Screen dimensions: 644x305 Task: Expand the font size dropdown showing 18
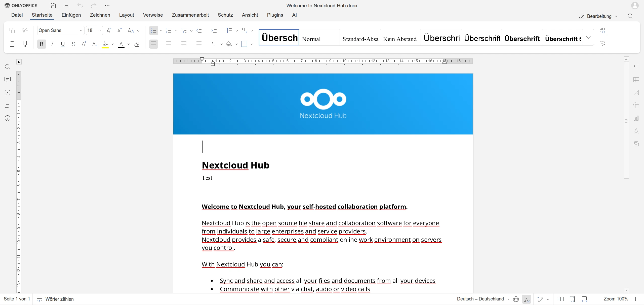pyautogui.click(x=100, y=30)
